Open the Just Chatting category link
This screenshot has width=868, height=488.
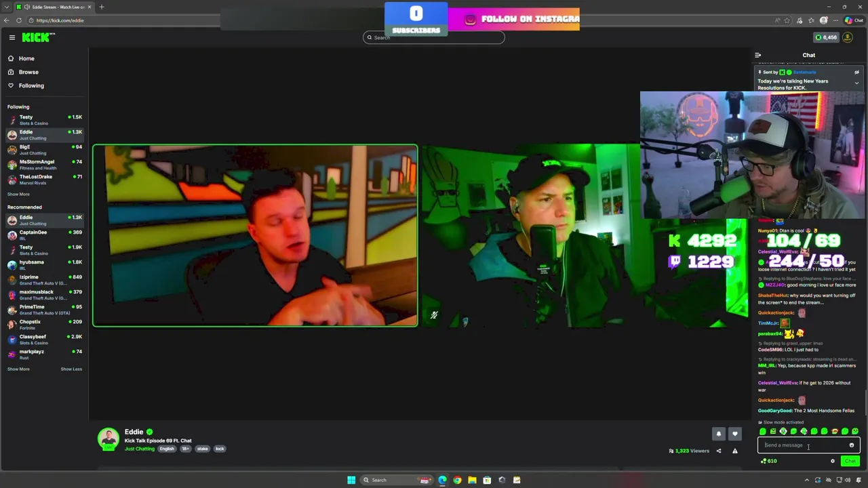140,449
